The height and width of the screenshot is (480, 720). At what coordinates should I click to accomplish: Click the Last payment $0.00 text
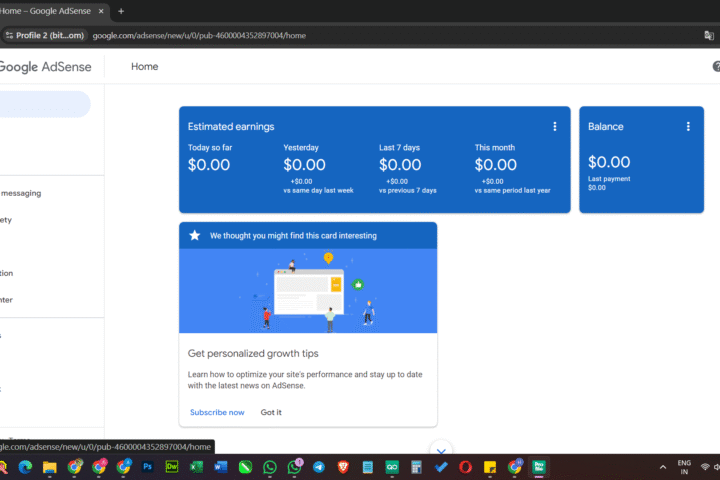609,183
